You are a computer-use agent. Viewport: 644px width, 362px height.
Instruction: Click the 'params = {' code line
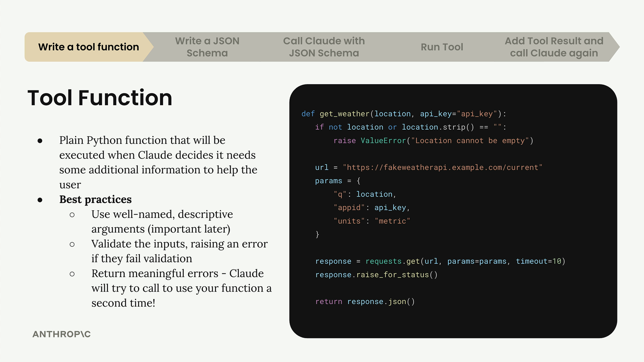(x=338, y=181)
